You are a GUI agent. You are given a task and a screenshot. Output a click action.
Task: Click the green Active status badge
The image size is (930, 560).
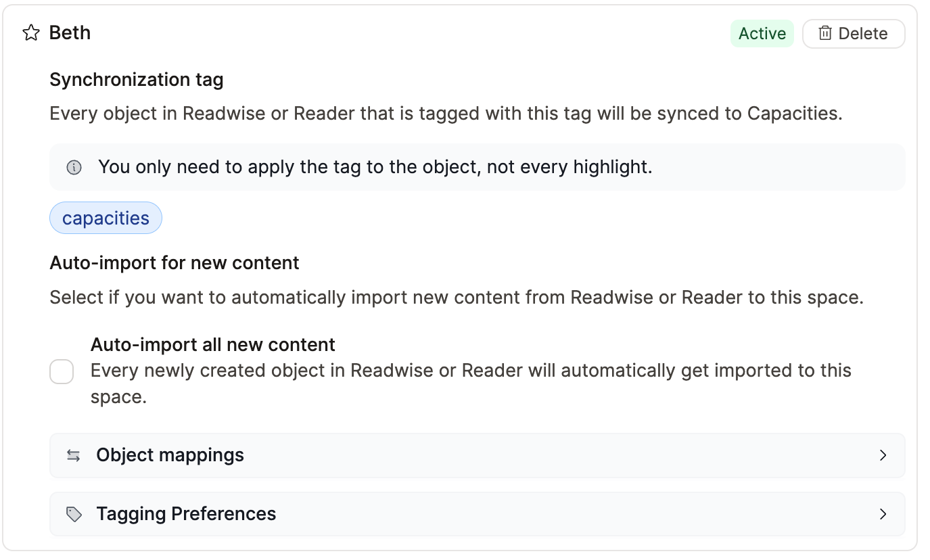tap(762, 34)
